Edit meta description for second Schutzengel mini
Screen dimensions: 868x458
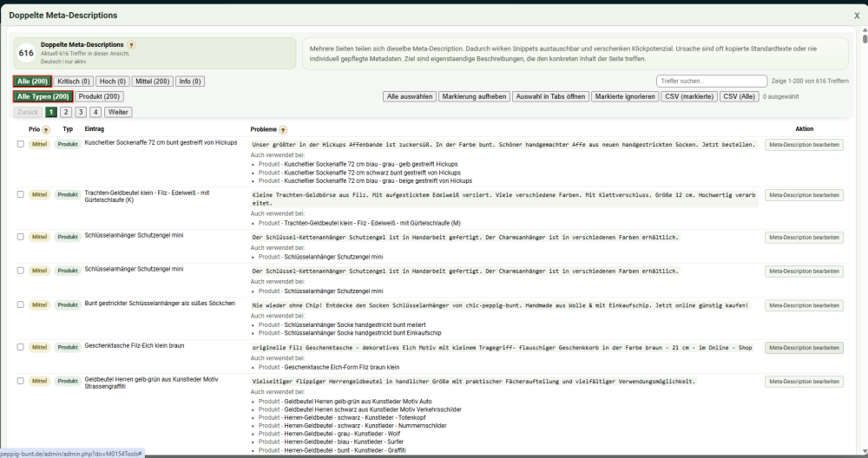(x=804, y=271)
